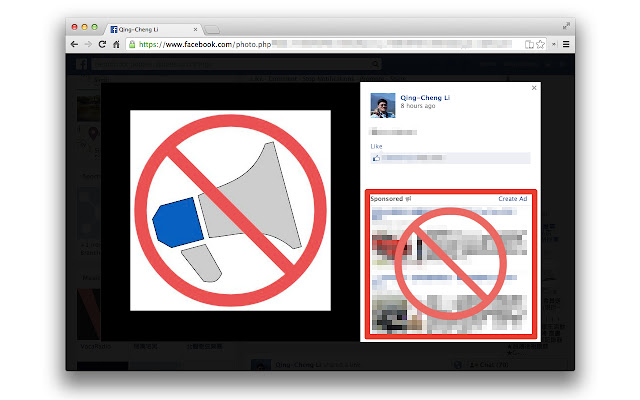Viewport: 640px width, 400px height.
Task: Go back with the browser back arrow
Action: (74, 44)
